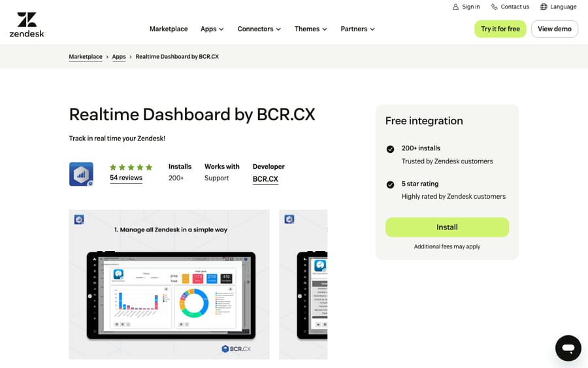The height and width of the screenshot is (368, 588).
Task: Click the View demo button
Action: pyautogui.click(x=555, y=29)
